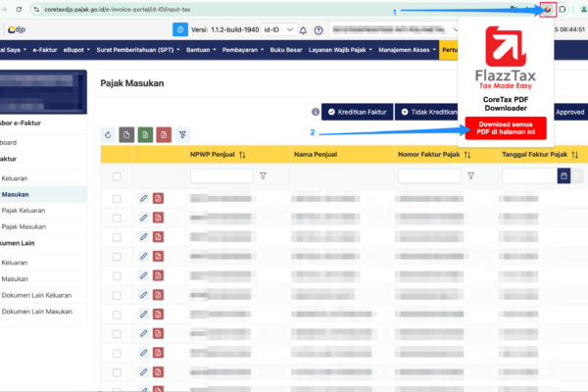Expand Layanan Wajib Pajak menu
The image size is (588, 392).
point(340,50)
